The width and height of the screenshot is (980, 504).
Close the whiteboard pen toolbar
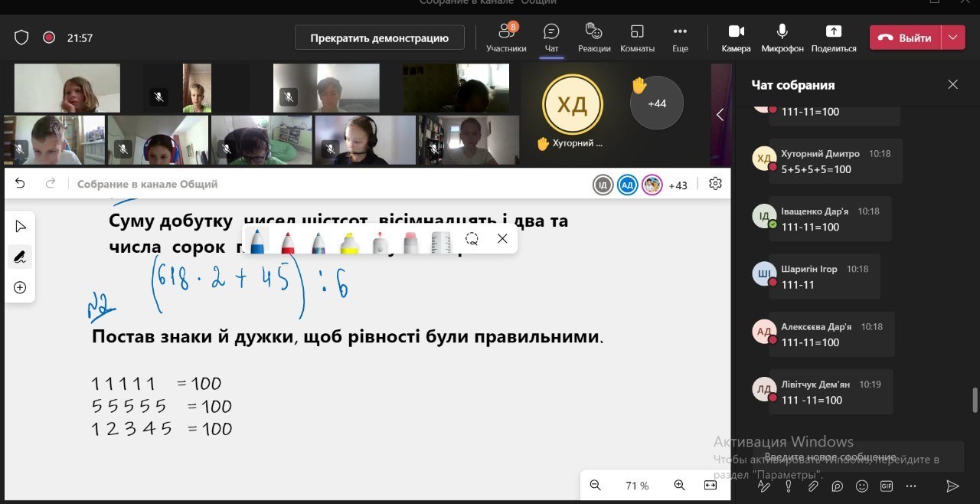tap(502, 239)
